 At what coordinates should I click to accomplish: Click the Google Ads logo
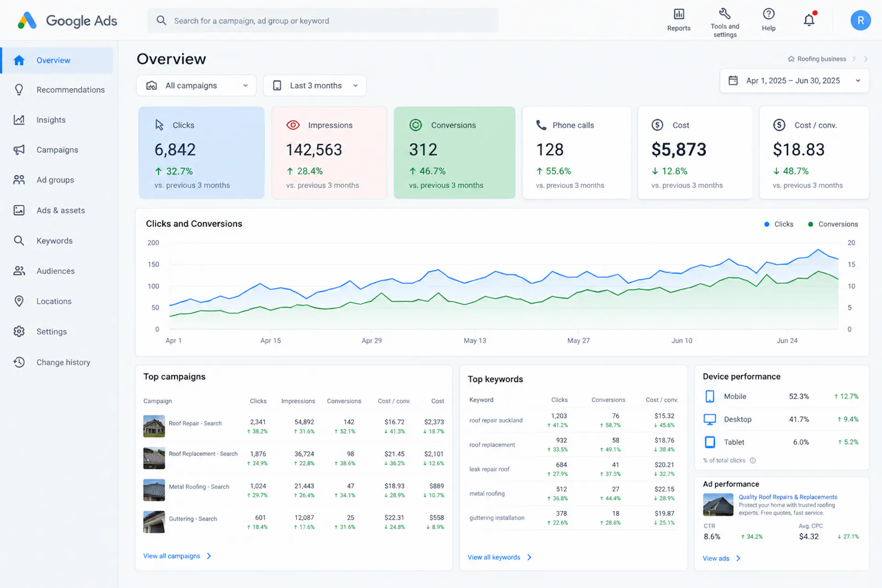pos(68,20)
